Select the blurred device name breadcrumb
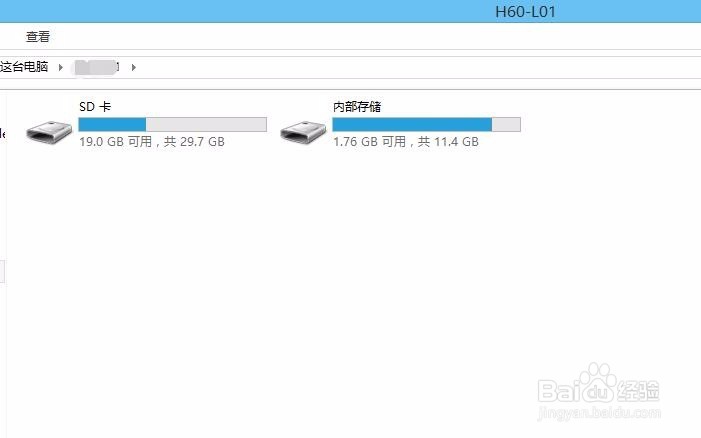This screenshot has width=701, height=438. click(x=97, y=67)
